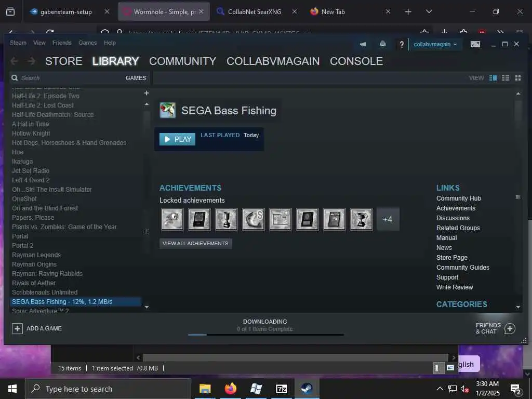Image resolution: width=532 pixels, height=399 pixels.
Task: Click the library Search input field
Action: coord(68,78)
